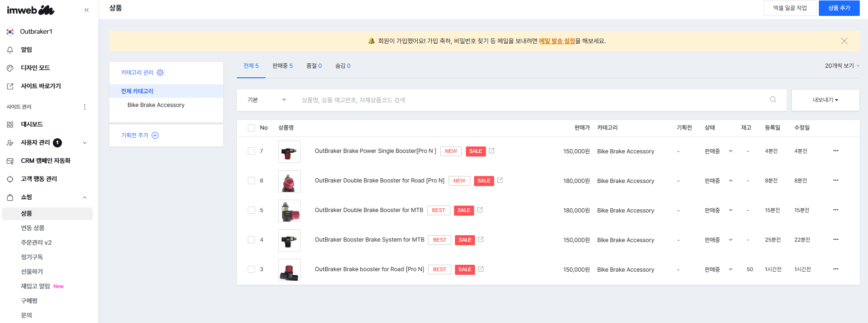868x323 pixels.
Task: Open the 사이트 관리 three-dot menu
Action: pos(84,107)
